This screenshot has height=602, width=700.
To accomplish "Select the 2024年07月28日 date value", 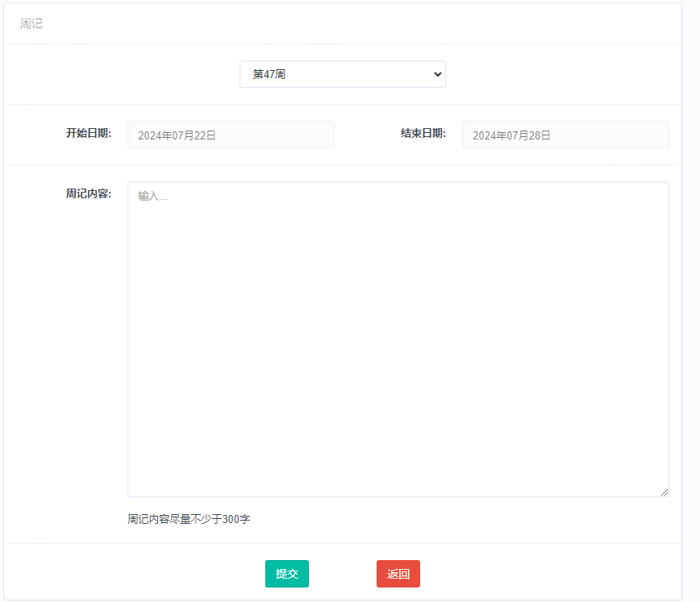I will point(511,135).
